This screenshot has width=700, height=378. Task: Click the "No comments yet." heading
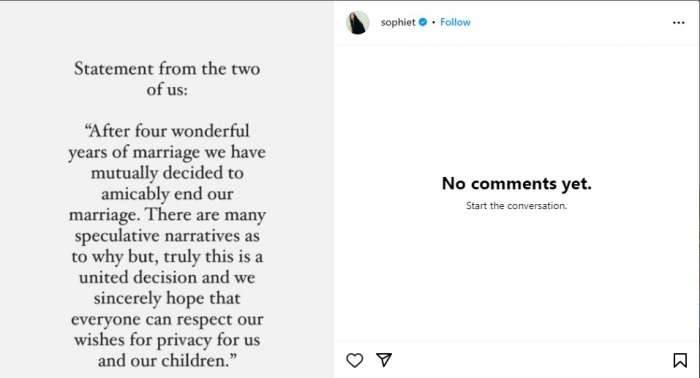[517, 183]
